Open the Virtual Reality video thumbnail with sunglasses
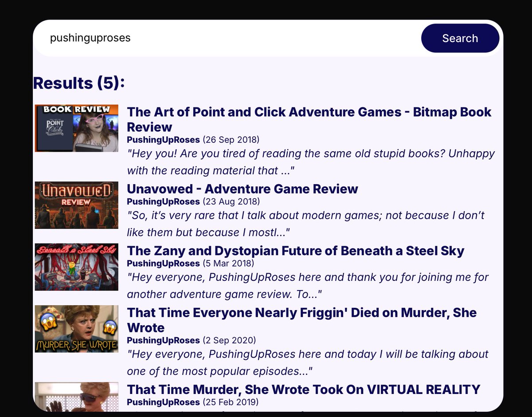 (x=77, y=397)
